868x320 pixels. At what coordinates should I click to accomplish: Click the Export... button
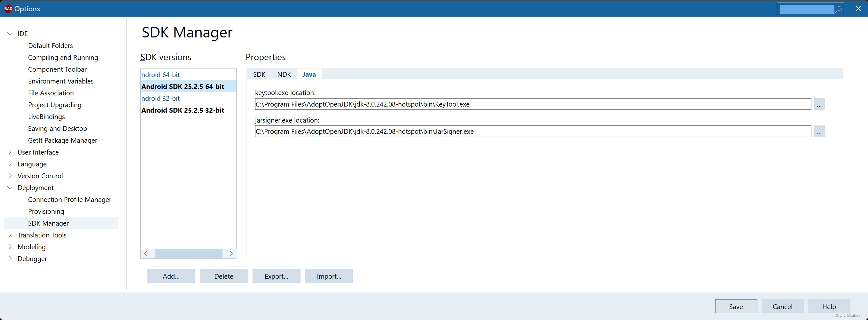[276, 276]
